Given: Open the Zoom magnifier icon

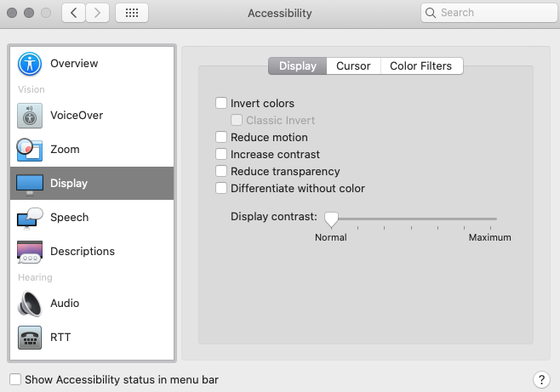Looking at the screenshot, I should (30, 150).
